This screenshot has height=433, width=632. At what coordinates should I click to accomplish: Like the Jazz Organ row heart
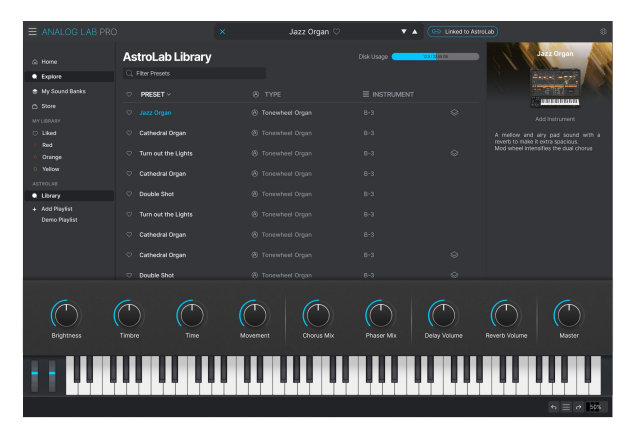129,113
